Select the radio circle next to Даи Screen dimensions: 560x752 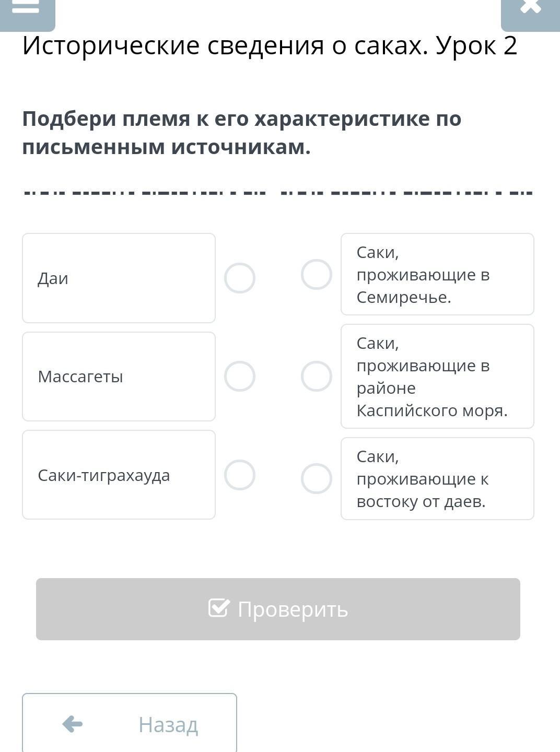click(x=240, y=278)
